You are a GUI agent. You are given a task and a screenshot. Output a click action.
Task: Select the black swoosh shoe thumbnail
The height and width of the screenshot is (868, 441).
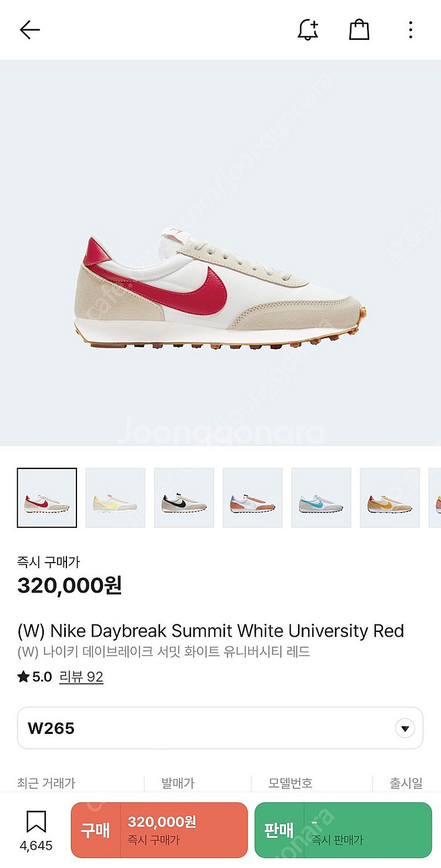(184, 498)
